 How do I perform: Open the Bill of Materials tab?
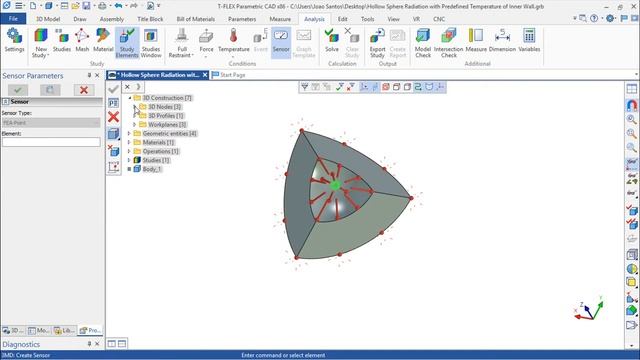[x=196, y=19]
